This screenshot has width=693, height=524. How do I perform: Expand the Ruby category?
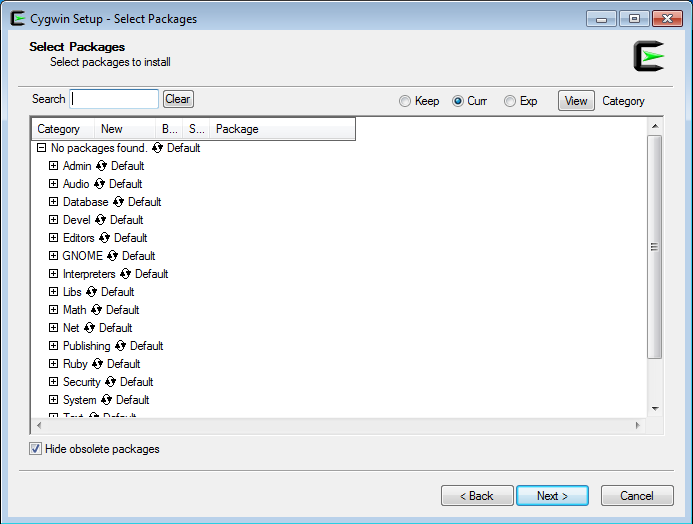tap(53, 364)
